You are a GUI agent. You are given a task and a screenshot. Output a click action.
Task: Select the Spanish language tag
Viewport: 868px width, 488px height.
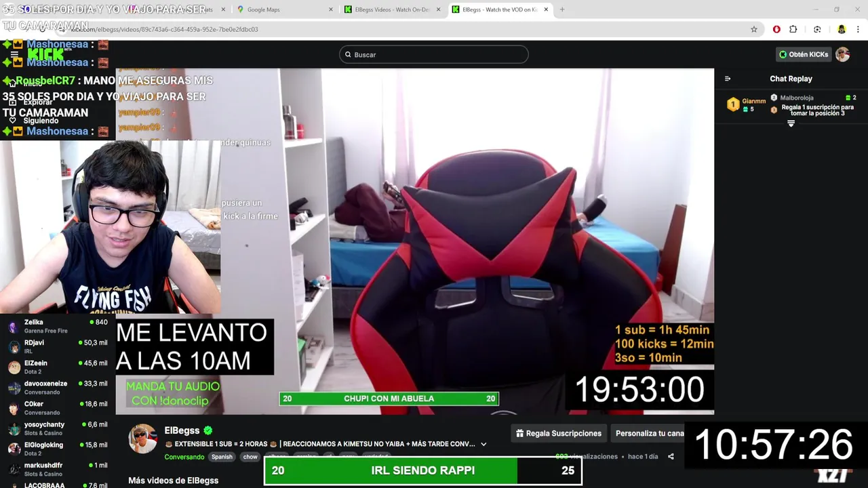pyautogui.click(x=222, y=457)
